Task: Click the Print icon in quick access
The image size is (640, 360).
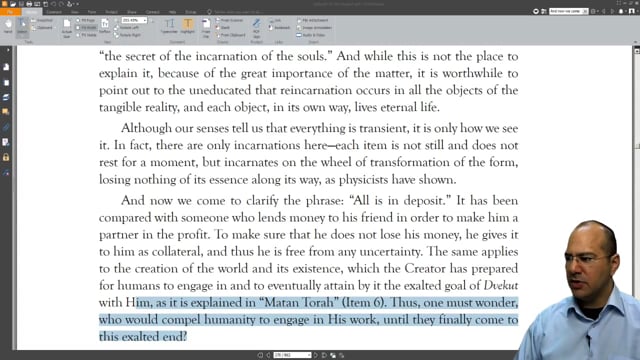Action: (x=29, y=4)
